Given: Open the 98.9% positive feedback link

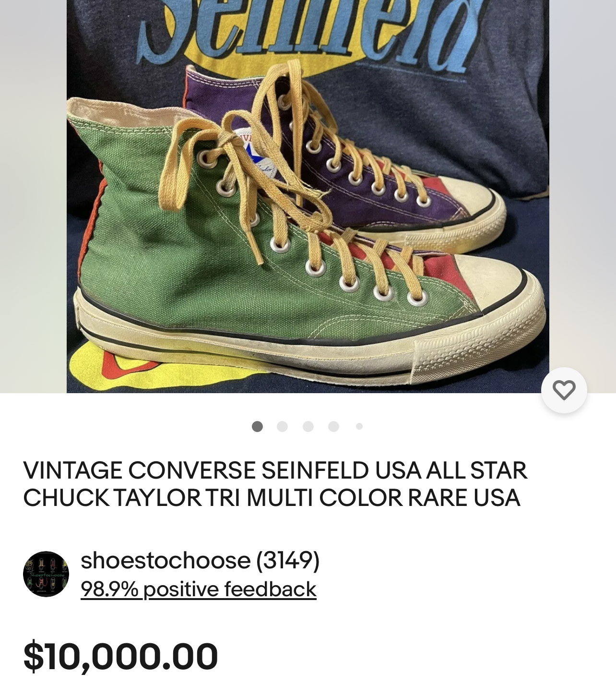Looking at the screenshot, I should [x=199, y=589].
